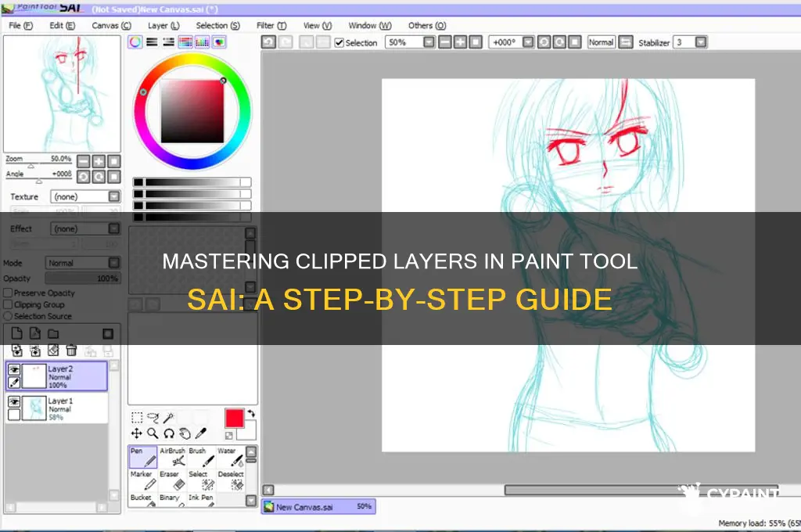Click the red foreground color swatch
This screenshot has height=532, width=801.
click(235, 419)
